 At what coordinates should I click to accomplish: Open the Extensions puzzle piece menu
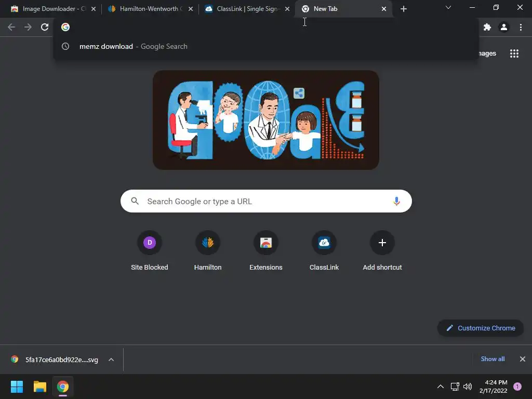click(x=487, y=27)
